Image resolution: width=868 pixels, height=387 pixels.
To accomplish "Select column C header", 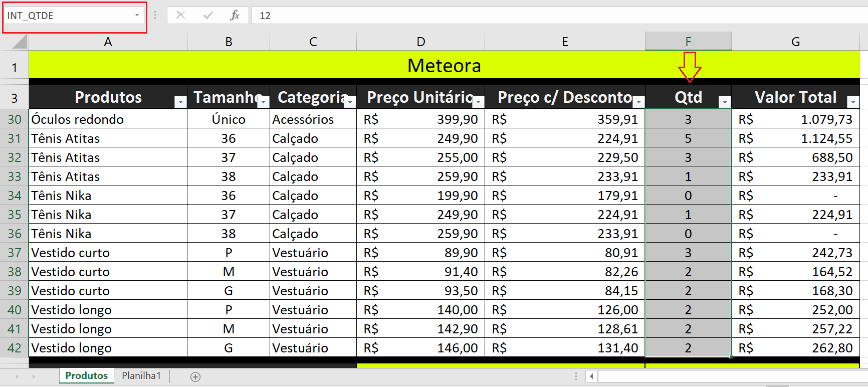I will [313, 42].
